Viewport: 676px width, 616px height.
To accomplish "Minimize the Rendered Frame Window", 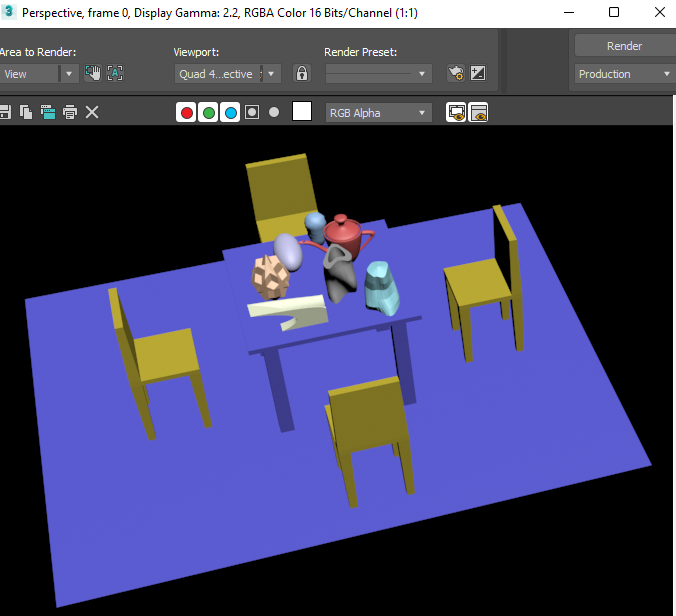I will pyautogui.click(x=569, y=12).
